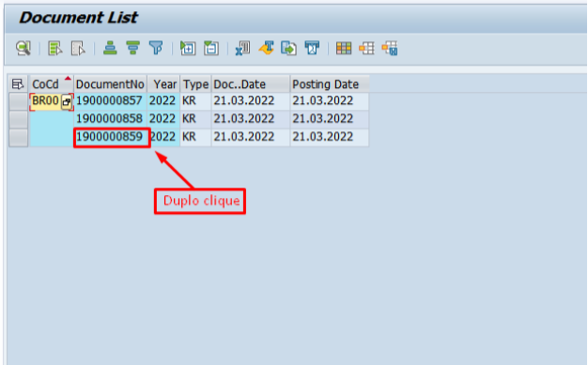Open the Details magnifier icon
Image resolution: width=588 pixels, height=365 pixels.
23,49
